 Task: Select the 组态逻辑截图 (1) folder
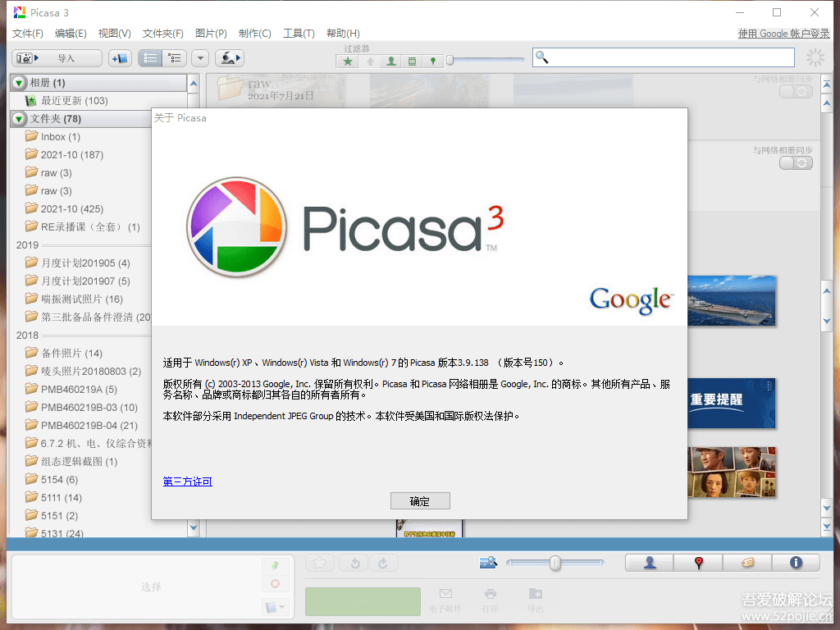(71, 462)
